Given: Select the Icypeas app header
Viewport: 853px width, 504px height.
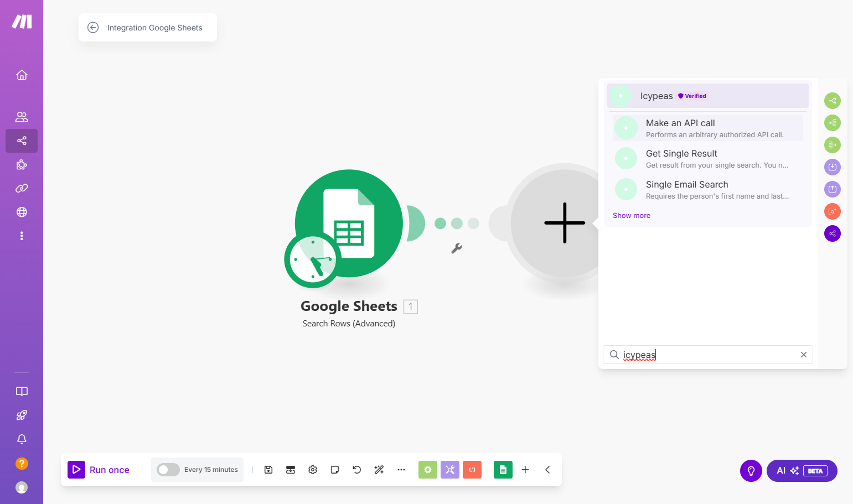Looking at the screenshot, I should (x=707, y=96).
